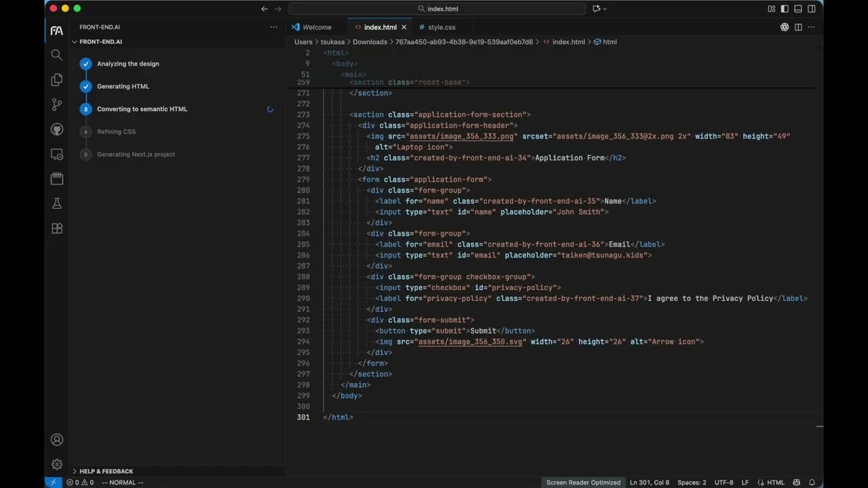Open the Copilot chat dropdown arrow

[x=605, y=9]
